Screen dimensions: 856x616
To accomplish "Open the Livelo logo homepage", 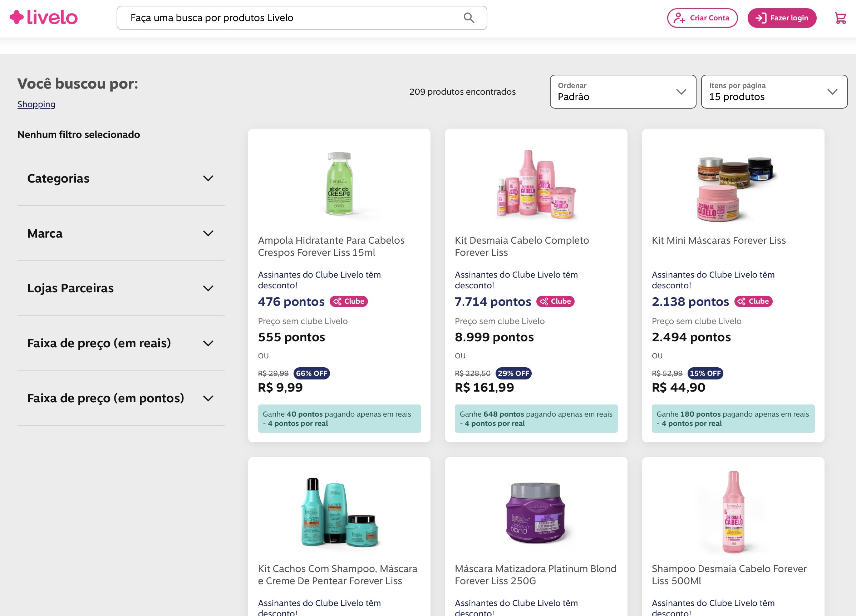I will pyautogui.click(x=43, y=18).
